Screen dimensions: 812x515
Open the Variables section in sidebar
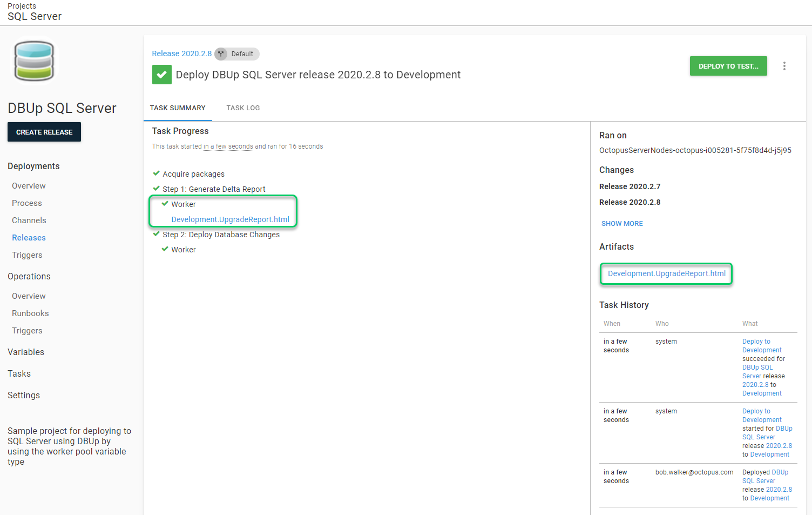[x=26, y=352]
